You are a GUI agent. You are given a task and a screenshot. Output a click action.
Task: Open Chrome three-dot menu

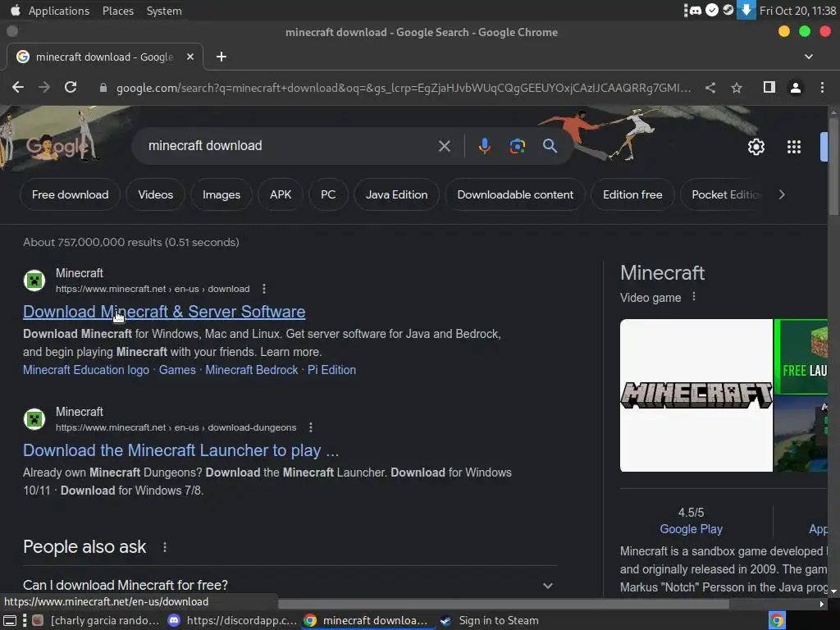[x=822, y=87]
